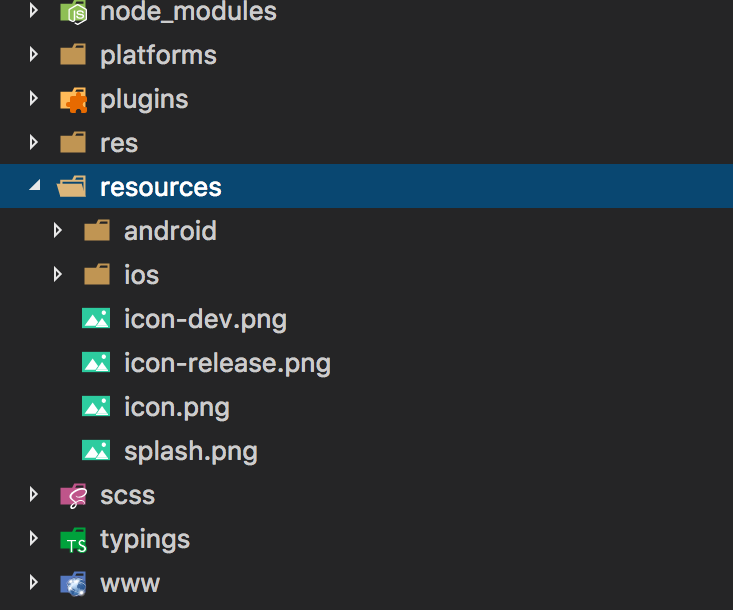Expand the node_modules folder arrow
The height and width of the screenshot is (610, 733).
coord(34,10)
